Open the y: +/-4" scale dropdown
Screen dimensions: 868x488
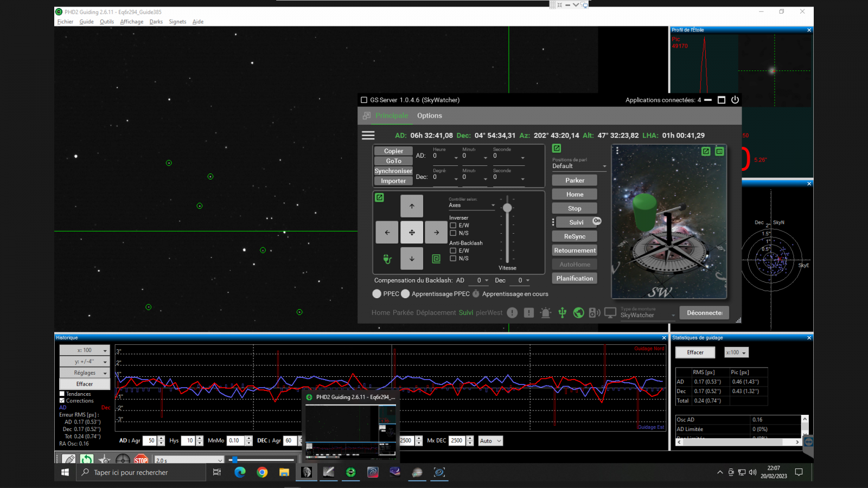85,362
